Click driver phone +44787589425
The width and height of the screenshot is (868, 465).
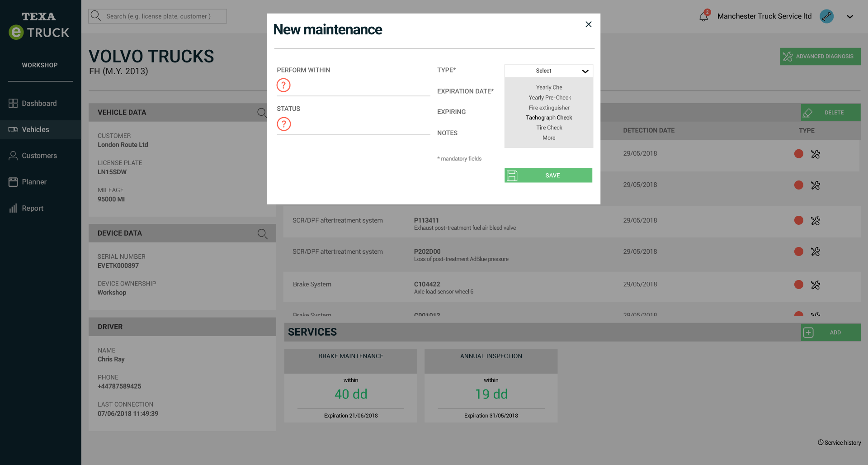click(x=119, y=386)
